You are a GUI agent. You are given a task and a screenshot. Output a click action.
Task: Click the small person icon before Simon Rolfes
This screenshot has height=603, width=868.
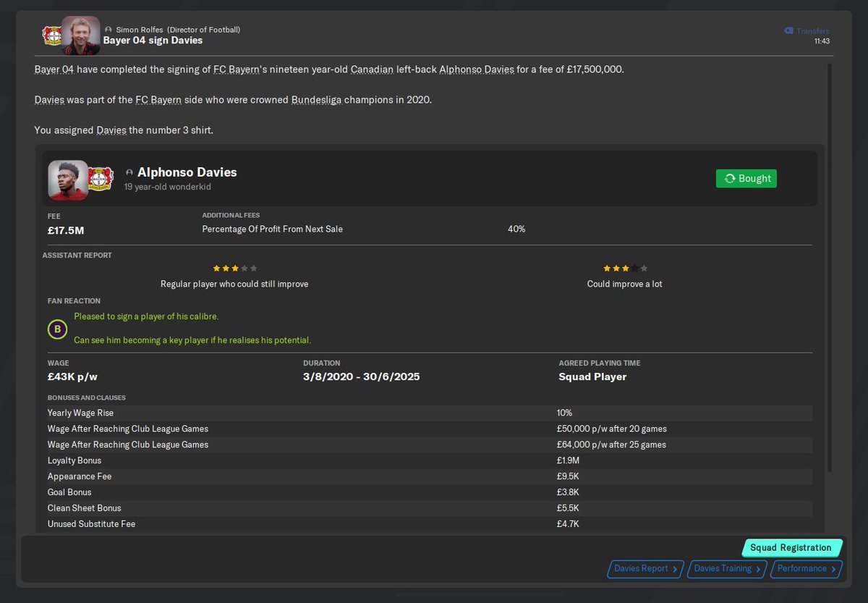pyautogui.click(x=109, y=30)
